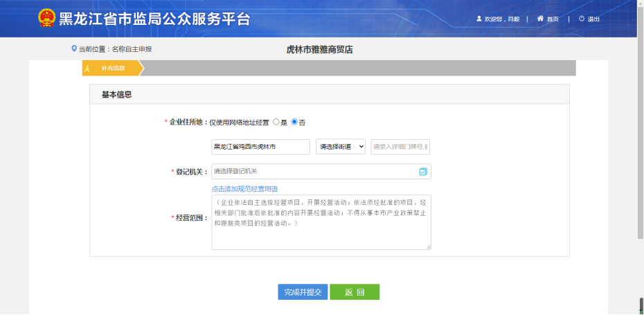Go to 首页 in header
This screenshot has height=315, width=644.
[x=553, y=19]
